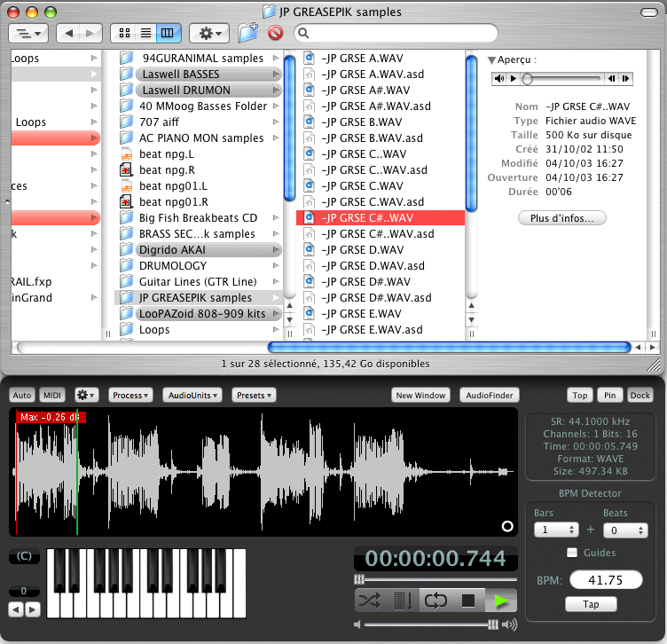667x644 pixels.
Task: Enable shuffle playback icon
Action: point(371,601)
